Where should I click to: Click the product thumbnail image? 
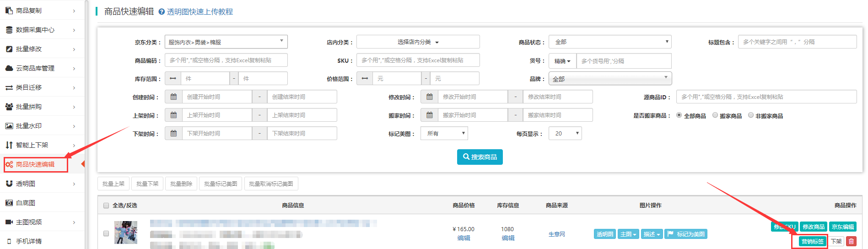coord(126,233)
